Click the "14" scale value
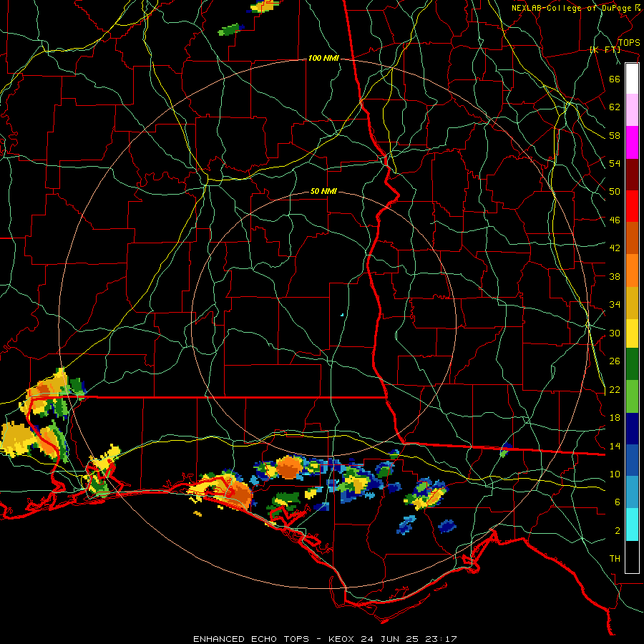This screenshot has width=644, height=644. (615, 446)
